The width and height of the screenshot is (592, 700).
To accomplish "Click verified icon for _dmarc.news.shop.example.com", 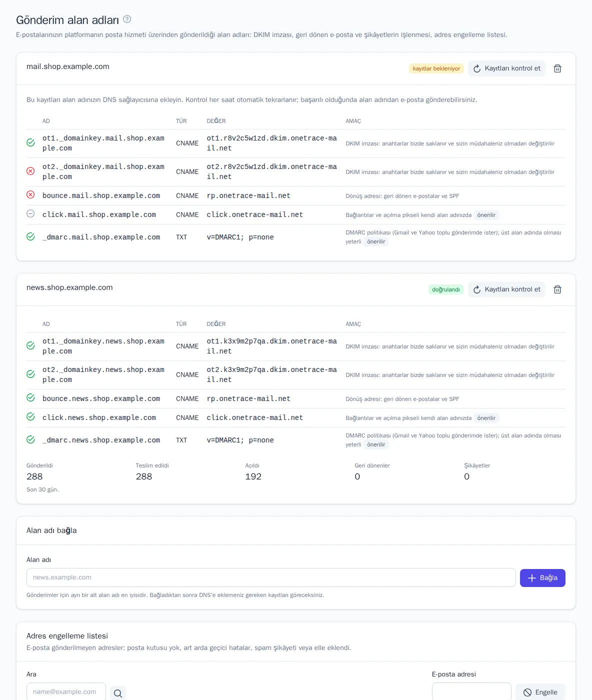I will click(30, 439).
